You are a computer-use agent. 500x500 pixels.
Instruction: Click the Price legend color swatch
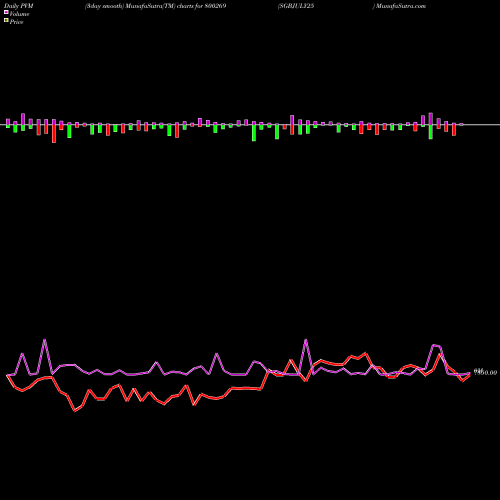[6, 21]
